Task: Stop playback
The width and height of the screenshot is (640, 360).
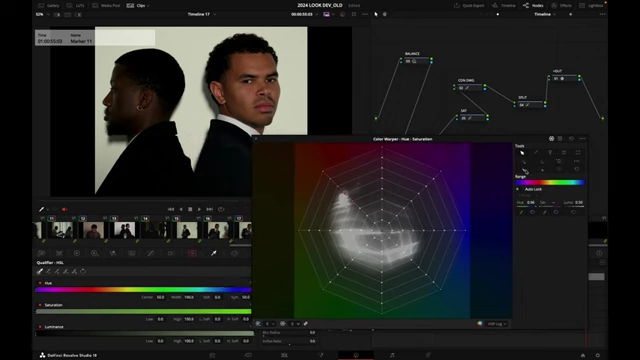Action: coord(190,209)
